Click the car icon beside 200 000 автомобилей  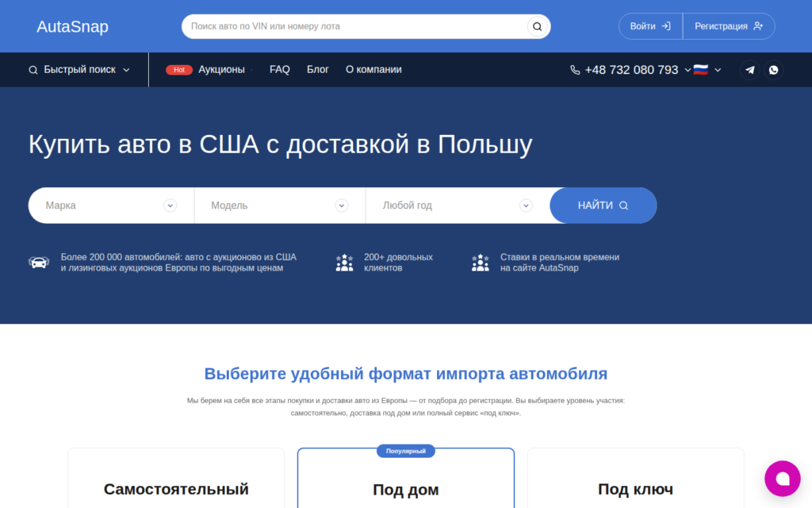[x=39, y=263]
